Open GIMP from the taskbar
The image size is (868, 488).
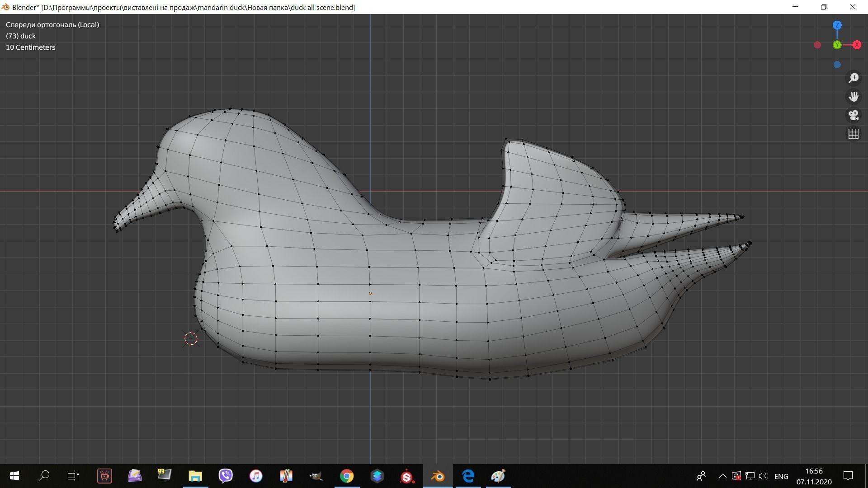(316, 476)
